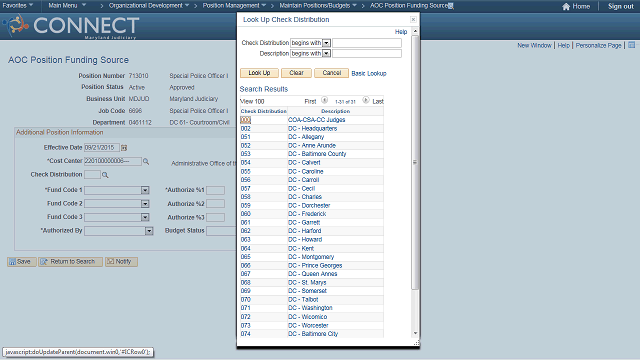Expand the Fund Code 1 dropdown

[x=145, y=190]
